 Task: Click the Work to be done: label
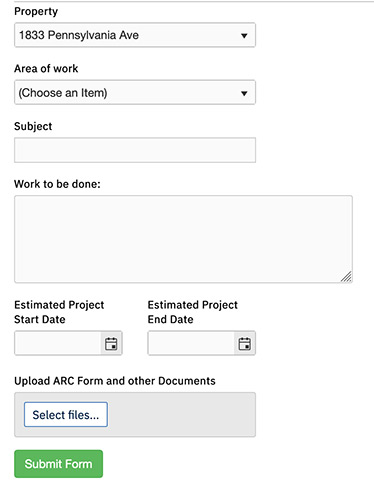click(57, 184)
